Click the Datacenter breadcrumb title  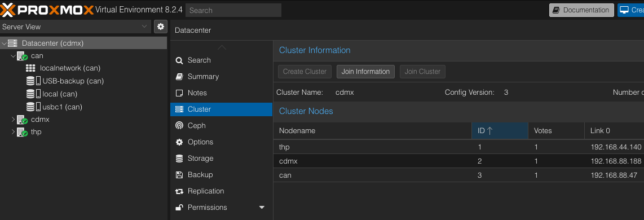click(x=193, y=30)
